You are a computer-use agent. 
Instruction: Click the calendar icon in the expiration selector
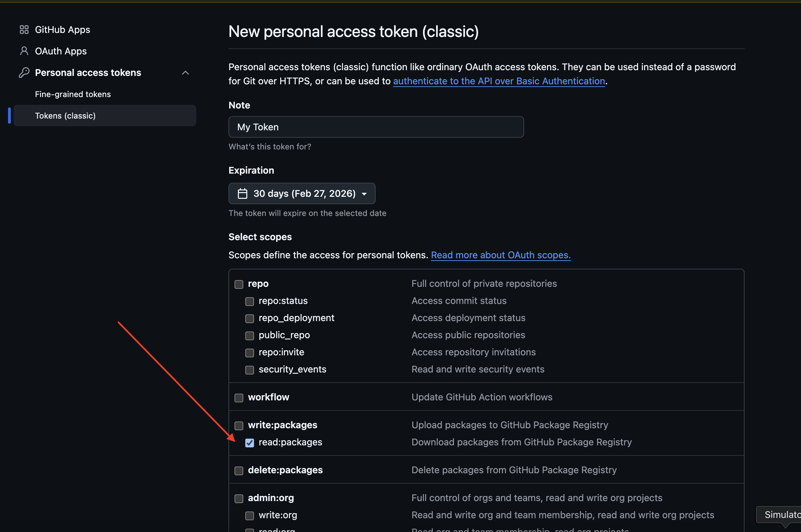[242, 193]
